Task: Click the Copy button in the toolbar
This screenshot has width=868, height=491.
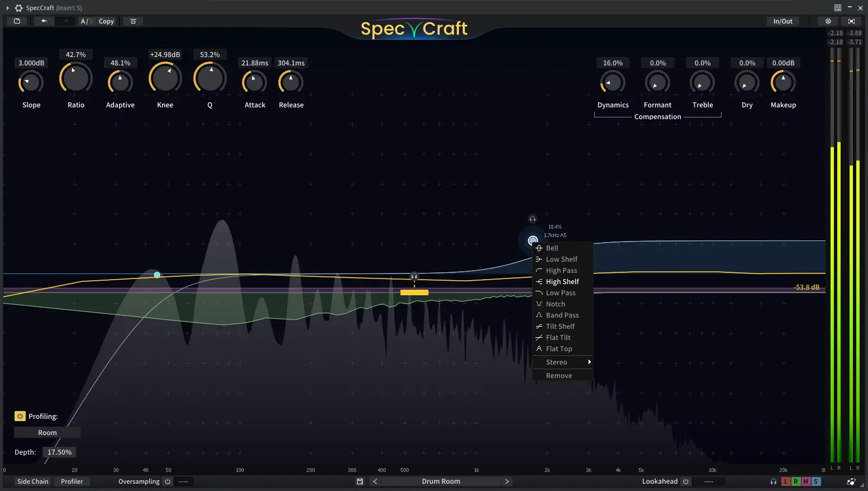Action: coord(106,21)
